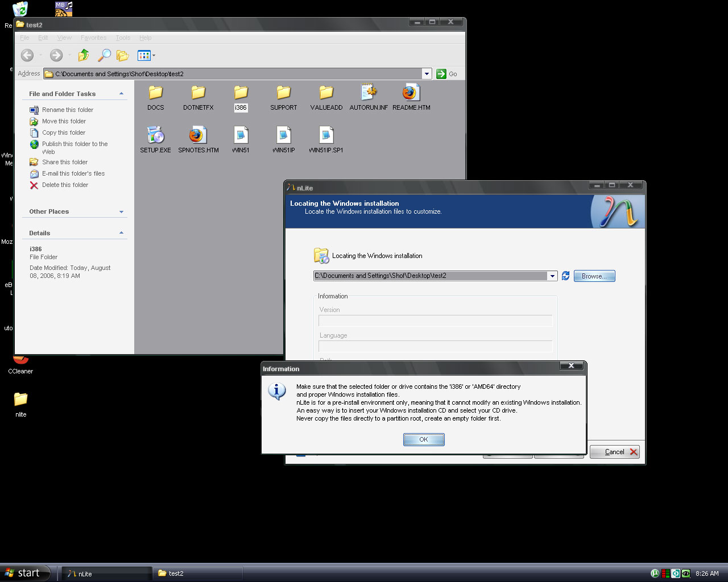Expand the Other Places panel
728x582 pixels.
[121, 211]
